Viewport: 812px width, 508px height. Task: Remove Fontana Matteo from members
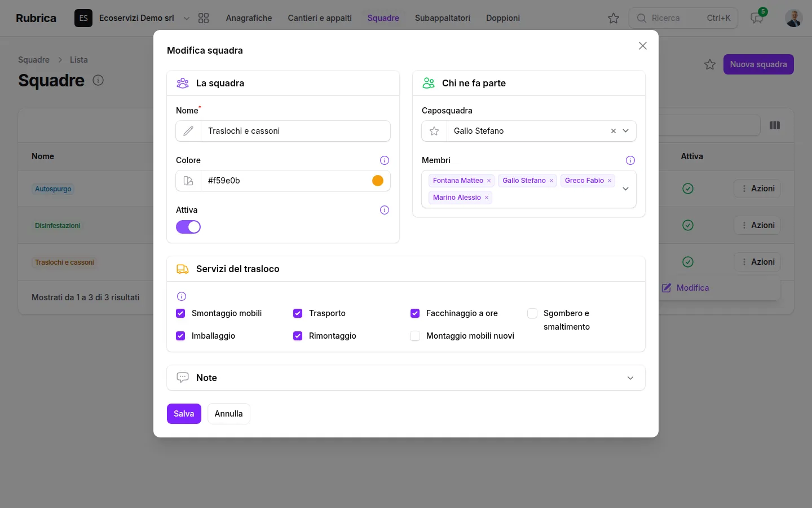[489, 181]
